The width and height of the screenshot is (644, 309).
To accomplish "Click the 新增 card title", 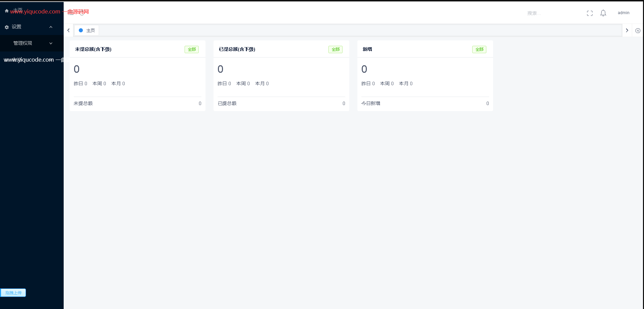I will click(367, 49).
